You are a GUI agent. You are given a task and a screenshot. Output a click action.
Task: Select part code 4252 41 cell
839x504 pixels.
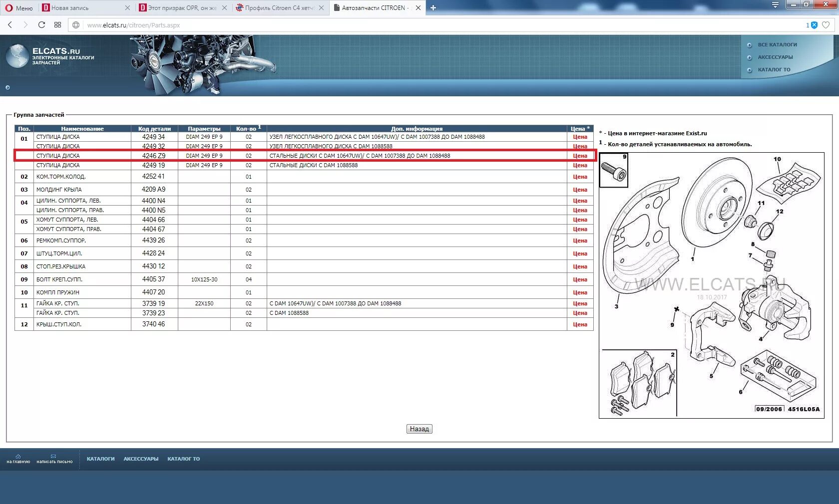coord(154,177)
